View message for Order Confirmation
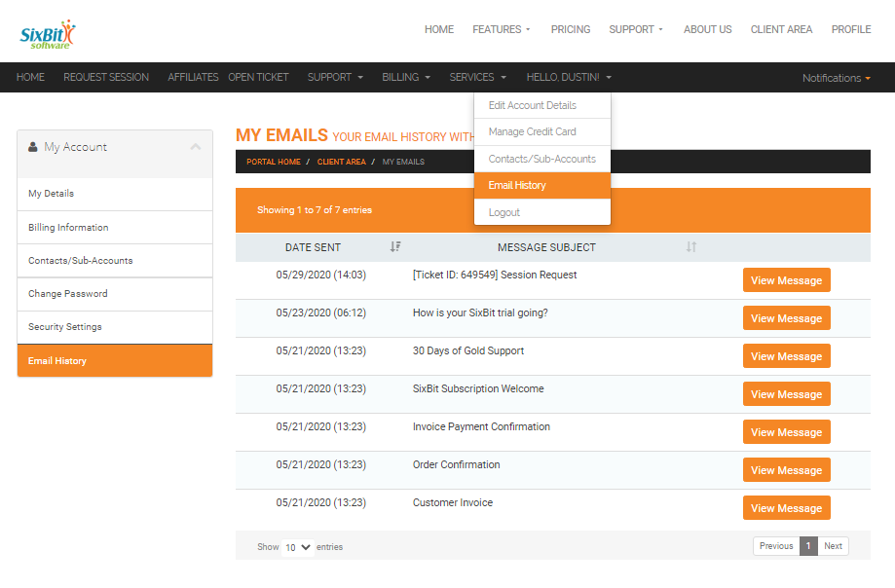This screenshot has width=895, height=588. pyautogui.click(x=786, y=470)
